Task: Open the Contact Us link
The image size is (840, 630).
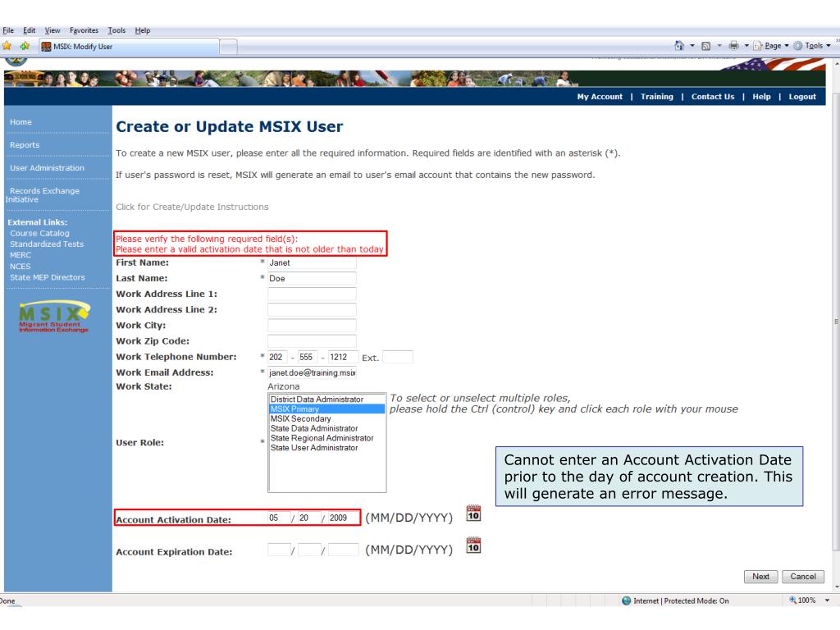Action: [x=713, y=97]
